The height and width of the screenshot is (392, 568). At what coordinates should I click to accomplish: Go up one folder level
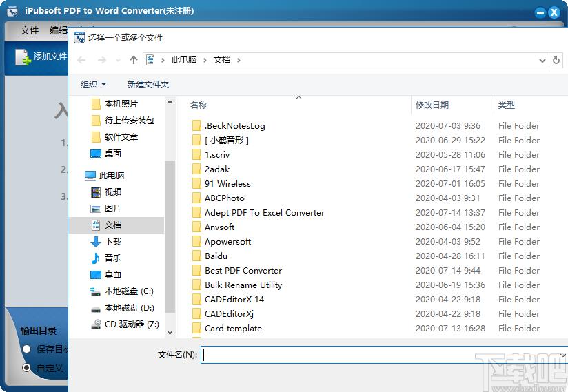134,60
